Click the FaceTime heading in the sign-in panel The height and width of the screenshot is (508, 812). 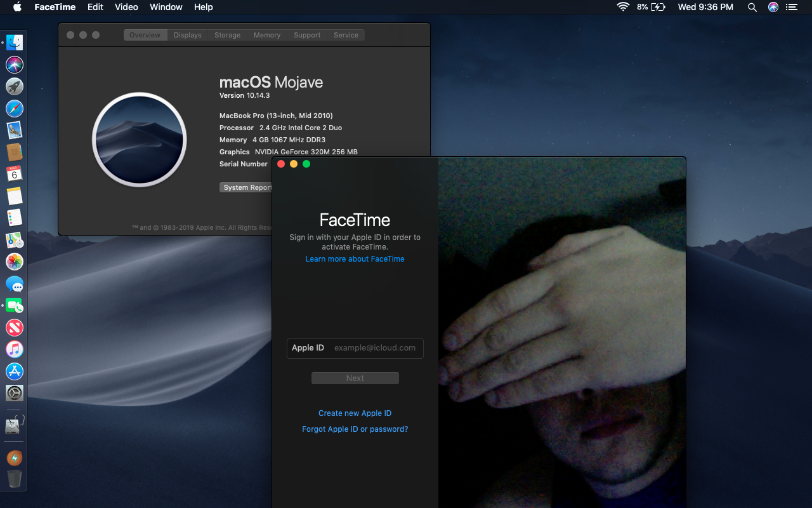(x=355, y=220)
